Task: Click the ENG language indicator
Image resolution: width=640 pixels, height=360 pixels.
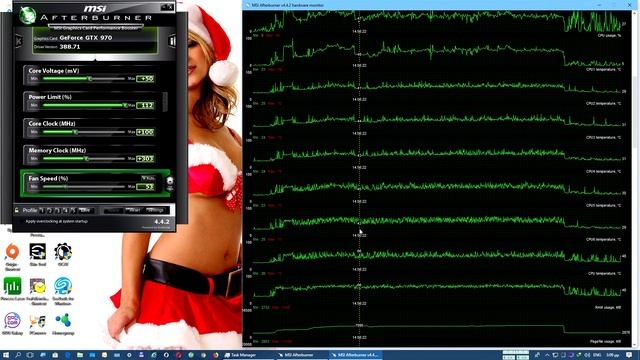Action: point(597,355)
